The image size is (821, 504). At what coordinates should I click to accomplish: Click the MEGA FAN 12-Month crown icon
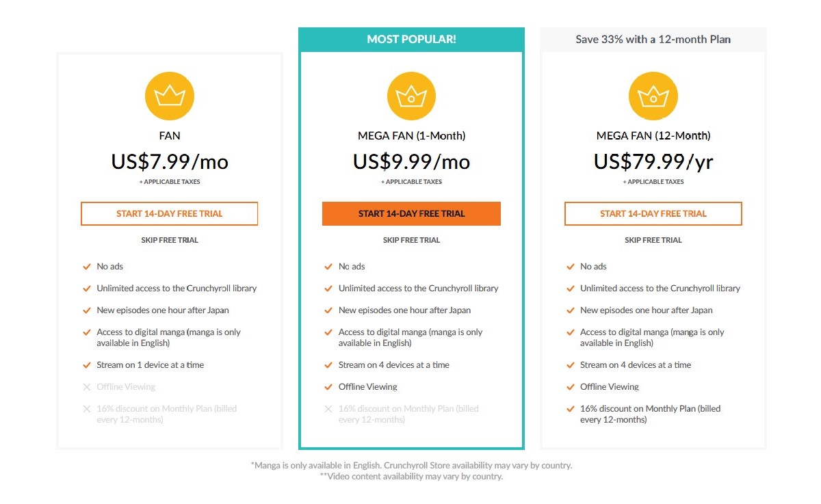[653, 97]
